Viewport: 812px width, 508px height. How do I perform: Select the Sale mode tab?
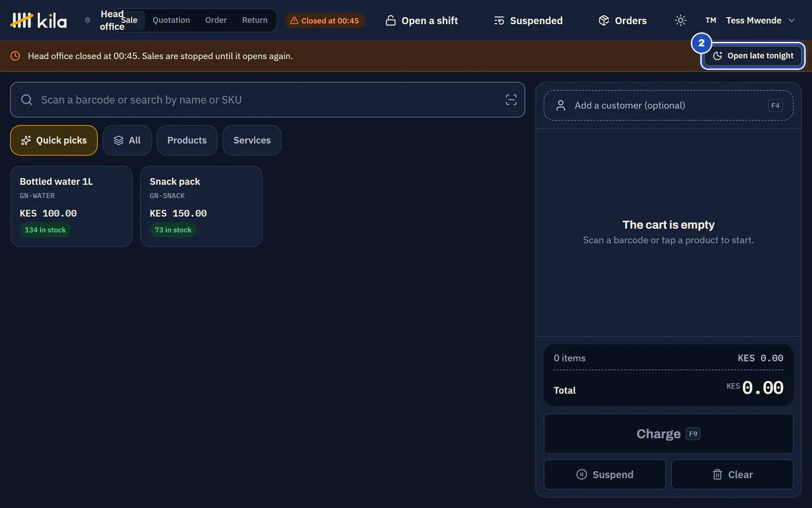(129, 20)
